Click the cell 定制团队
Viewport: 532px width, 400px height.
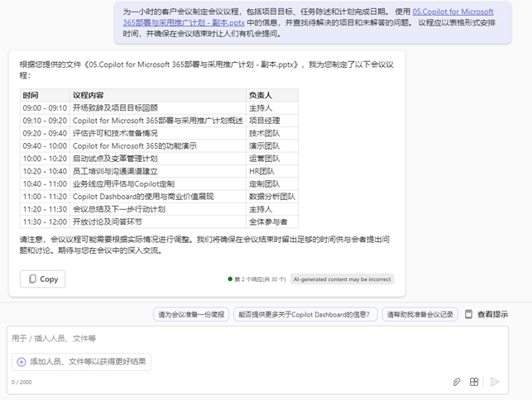[272, 183]
